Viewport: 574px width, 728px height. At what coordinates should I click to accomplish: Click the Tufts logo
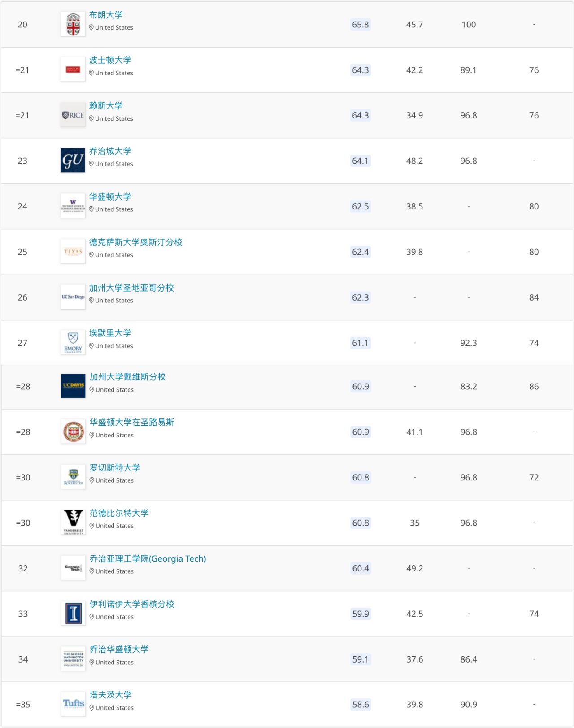point(73,704)
